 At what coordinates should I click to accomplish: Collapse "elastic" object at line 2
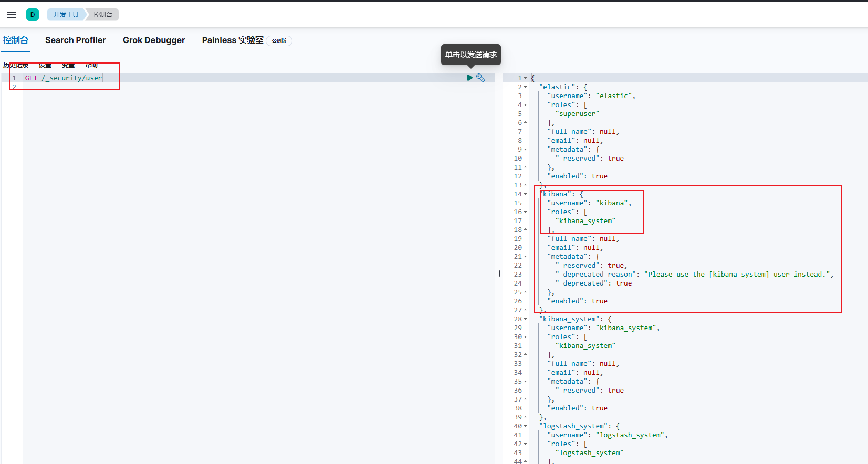(526, 87)
